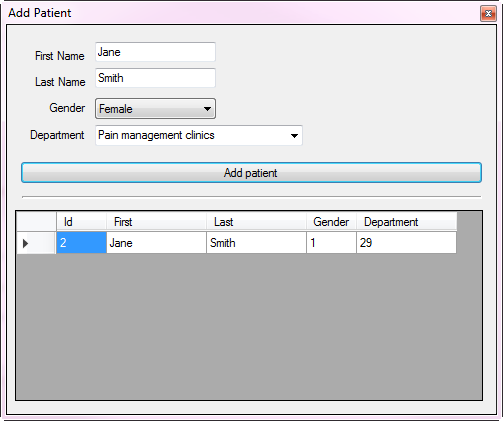Sort by the Gender column header
503x421 pixels.
pyautogui.click(x=331, y=222)
